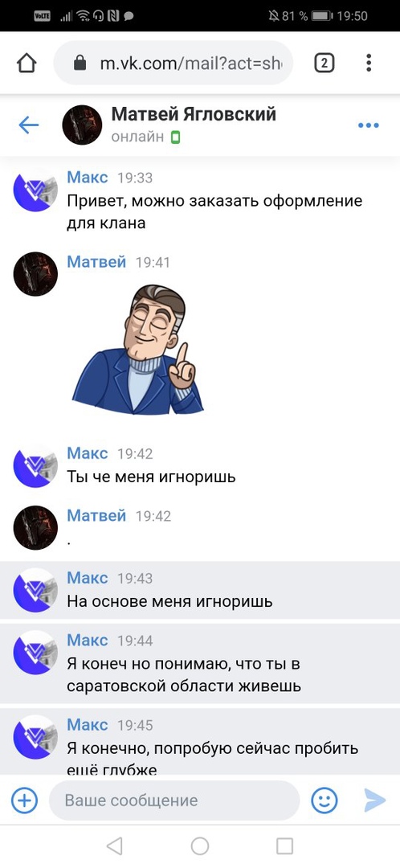Open the Матвей Ягловский header name
400x868 pixels.
[x=194, y=115]
